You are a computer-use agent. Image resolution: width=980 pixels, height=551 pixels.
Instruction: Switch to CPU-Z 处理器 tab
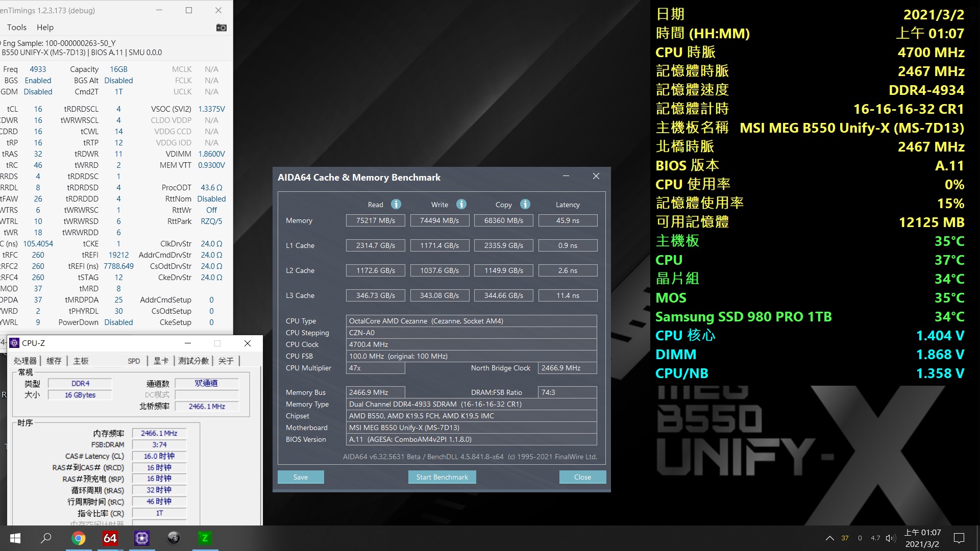click(26, 361)
